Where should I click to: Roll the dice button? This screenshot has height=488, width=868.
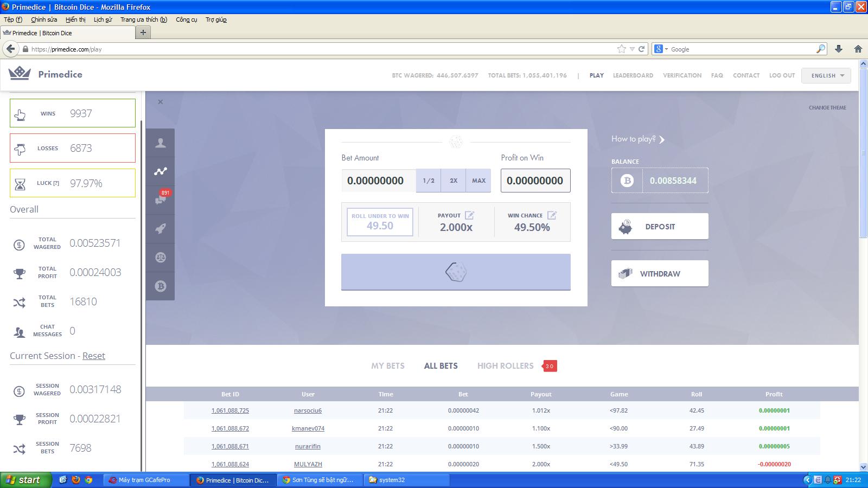456,272
